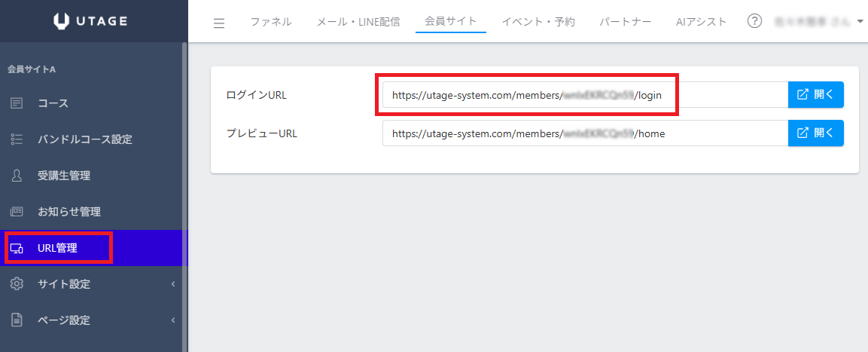Click the hamburger menu icon
868x352 pixels.
[x=219, y=23]
